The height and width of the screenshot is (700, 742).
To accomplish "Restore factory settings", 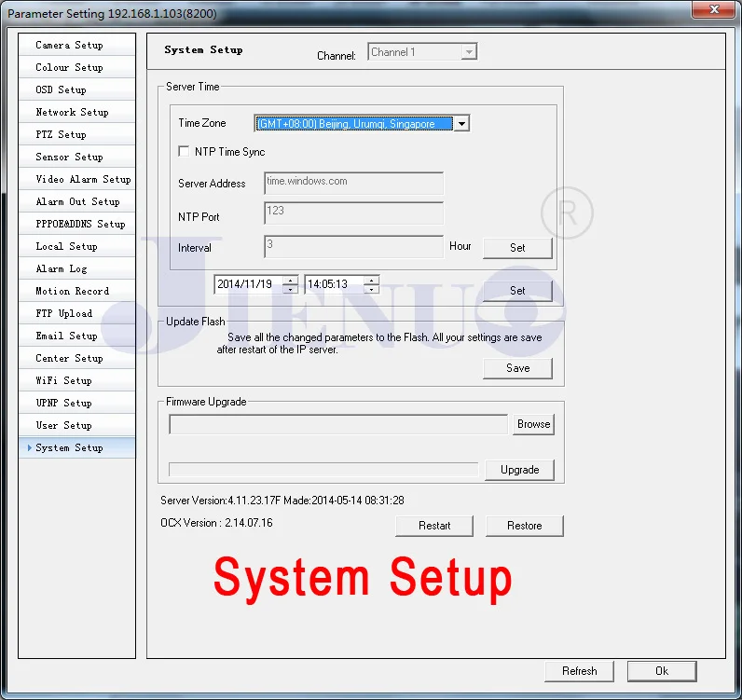I will (524, 526).
